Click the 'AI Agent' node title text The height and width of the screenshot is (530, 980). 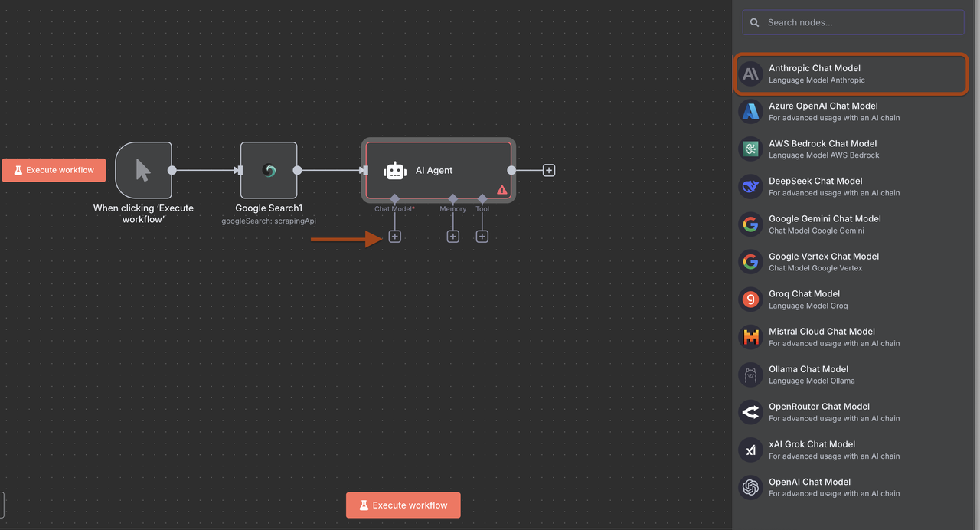pyautogui.click(x=434, y=171)
